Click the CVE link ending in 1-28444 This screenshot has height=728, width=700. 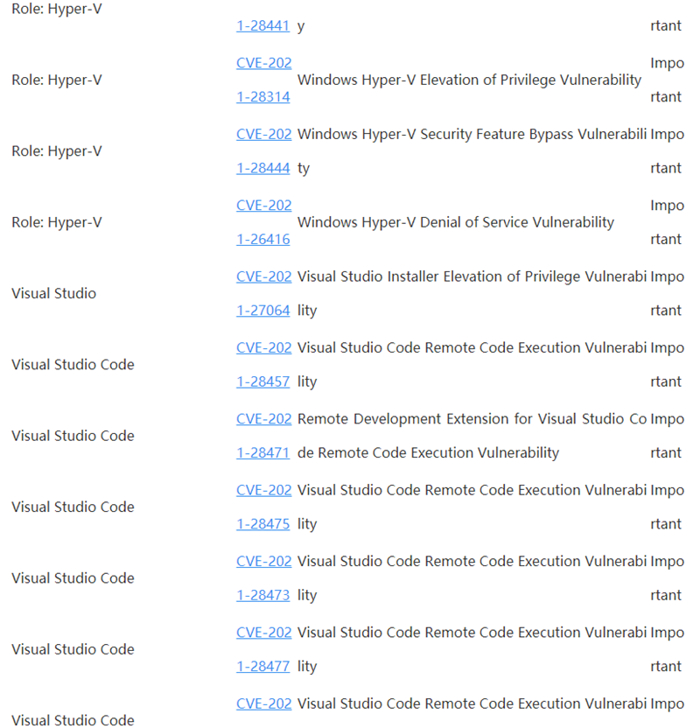(262, 168)
